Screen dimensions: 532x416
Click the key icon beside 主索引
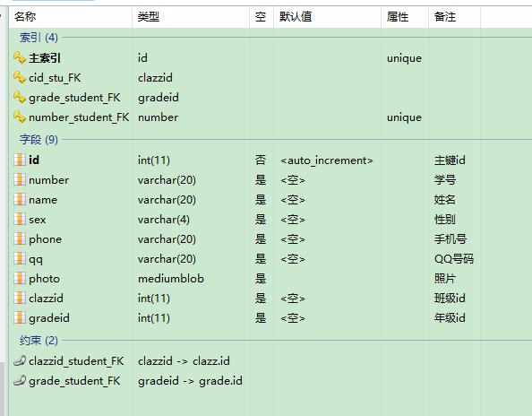[x=20, y=57]
